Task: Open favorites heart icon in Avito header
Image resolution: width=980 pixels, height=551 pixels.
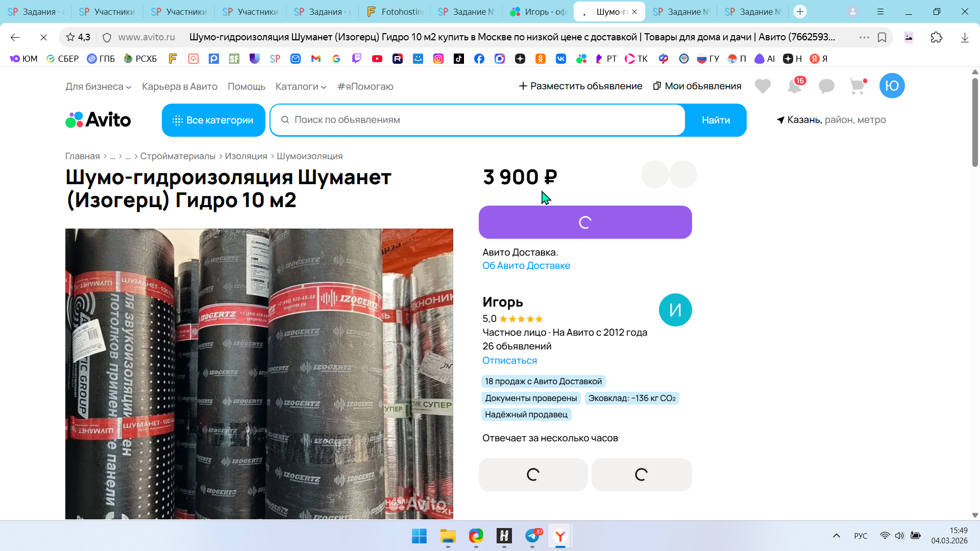Action: coord(763,86)
